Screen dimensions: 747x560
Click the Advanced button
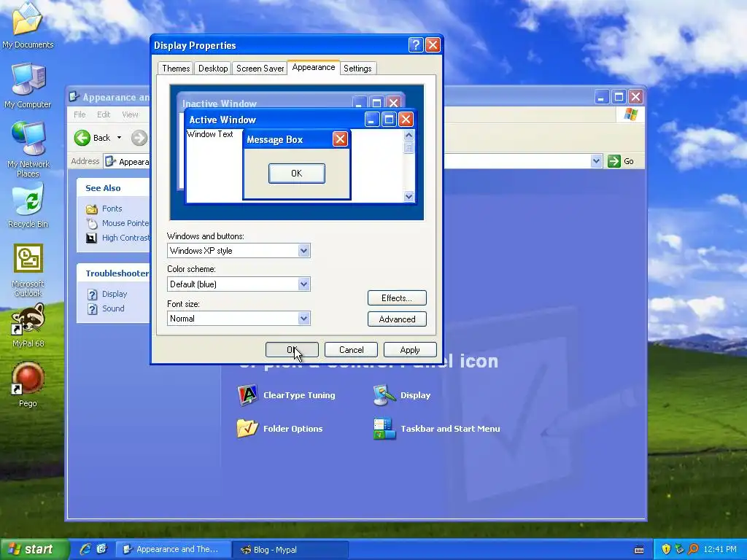coord(397,319)
